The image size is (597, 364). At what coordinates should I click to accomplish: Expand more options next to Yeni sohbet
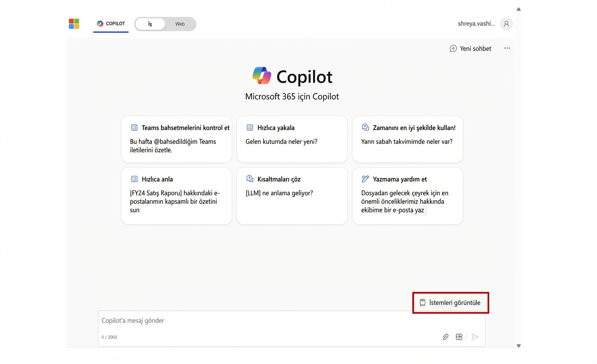[x=507, y=48]
